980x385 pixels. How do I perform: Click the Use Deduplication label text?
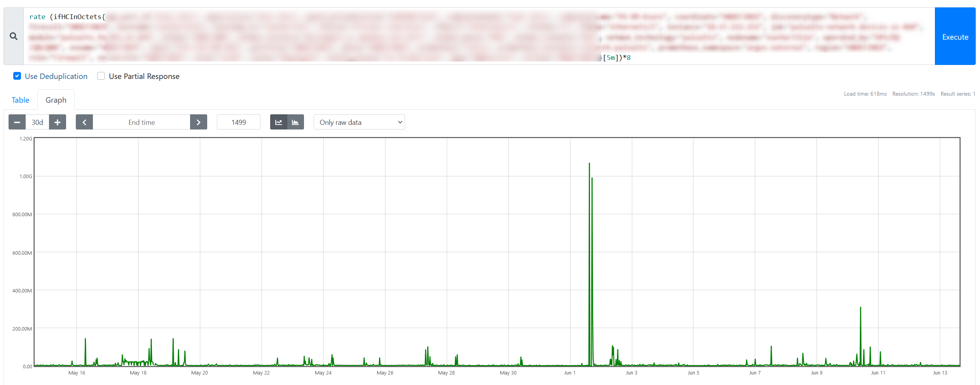(x=56, y=76)
